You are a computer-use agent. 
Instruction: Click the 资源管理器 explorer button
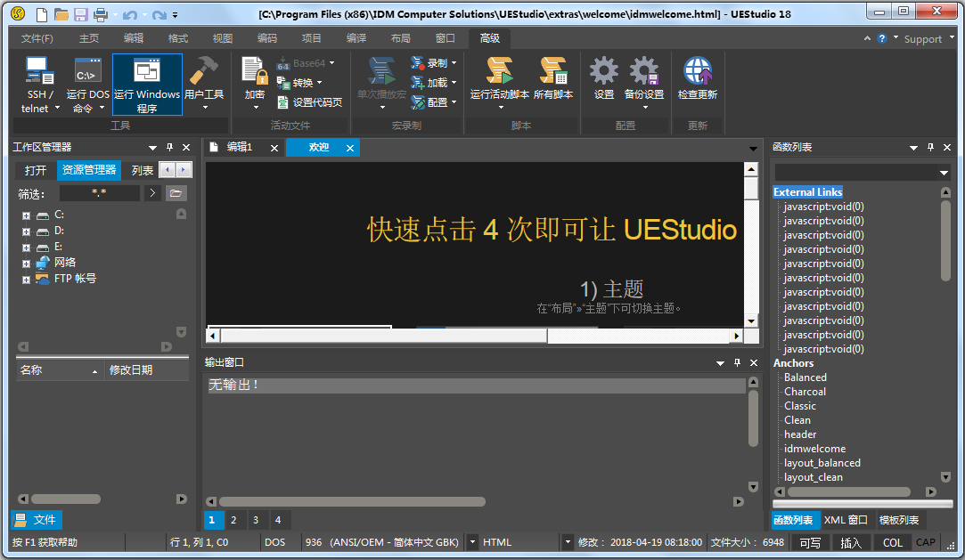point(89,170)
